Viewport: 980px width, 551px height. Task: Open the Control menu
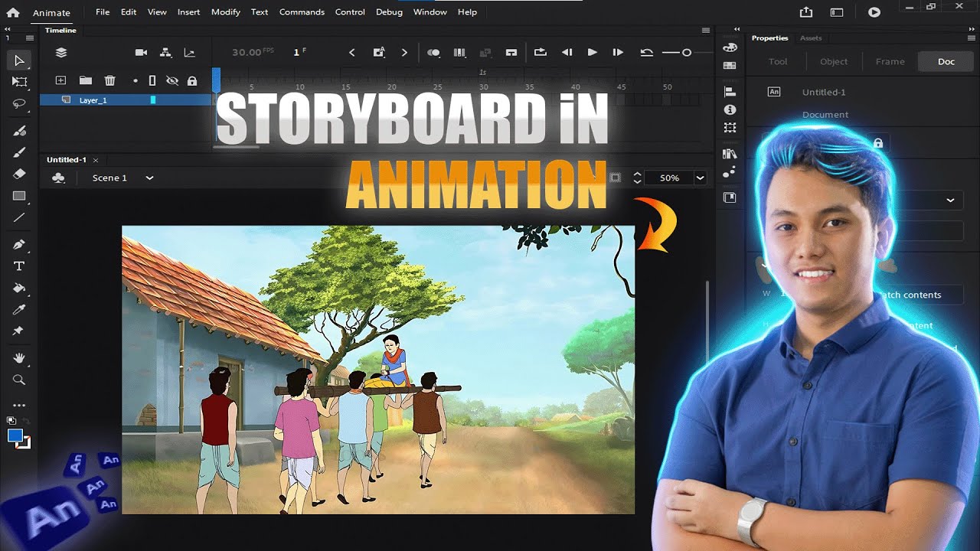(x=350, y=12)
